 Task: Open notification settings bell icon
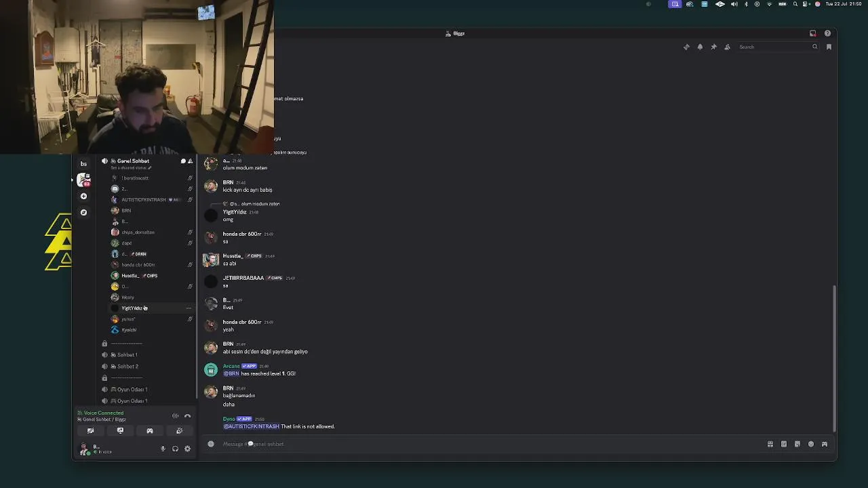(700, 47)
